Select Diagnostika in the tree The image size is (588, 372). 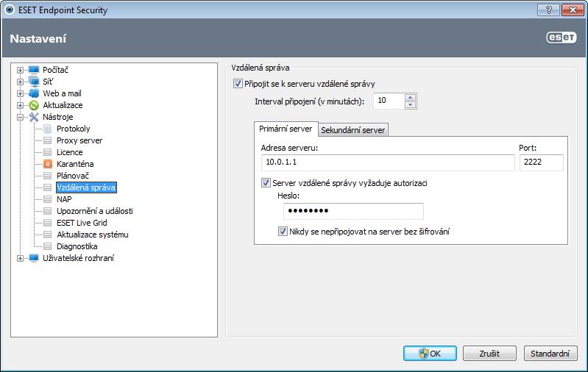coord(77,246)
